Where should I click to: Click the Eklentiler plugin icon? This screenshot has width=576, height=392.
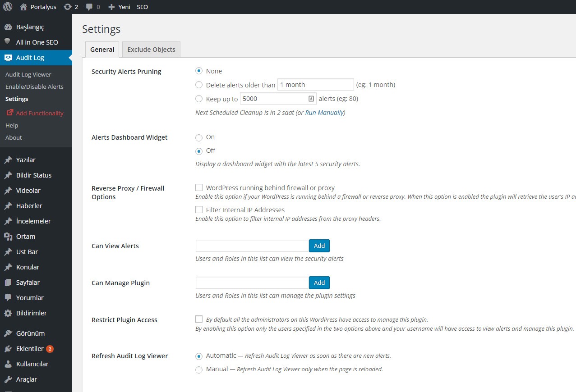8,349
